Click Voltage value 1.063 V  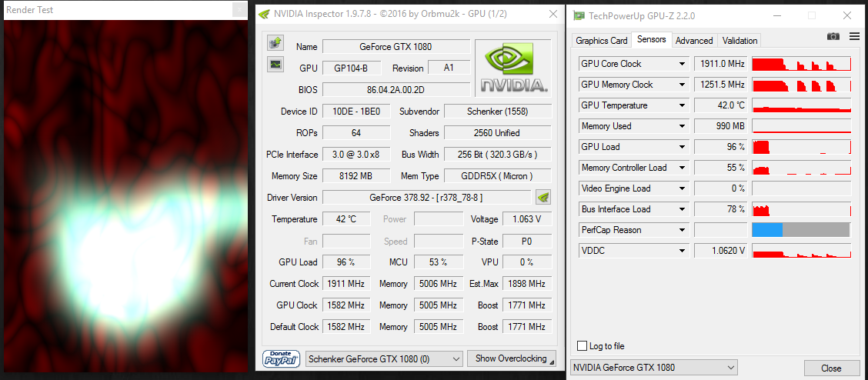click(526, 219)
